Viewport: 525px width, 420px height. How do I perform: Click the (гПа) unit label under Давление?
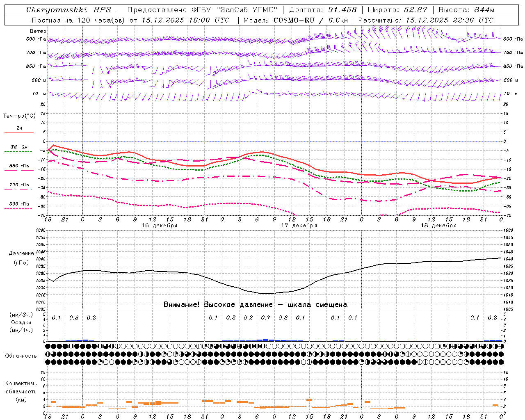click(x=21, y=262)
